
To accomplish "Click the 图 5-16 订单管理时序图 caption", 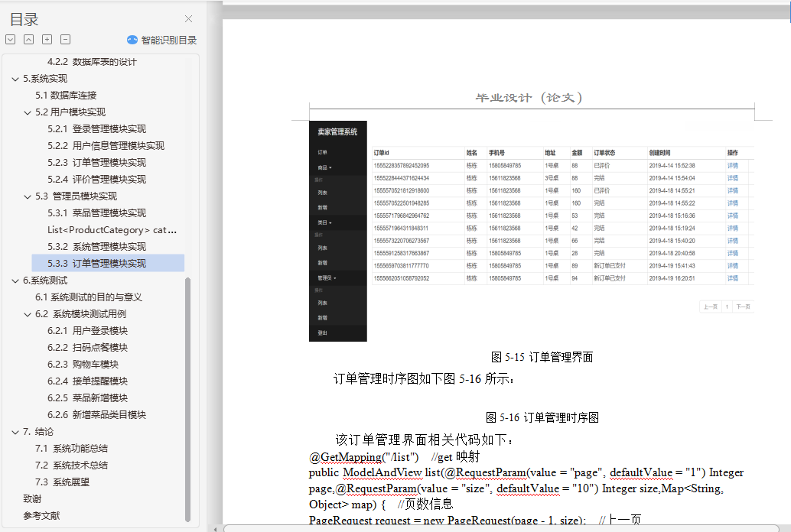I will coord(542,417).
